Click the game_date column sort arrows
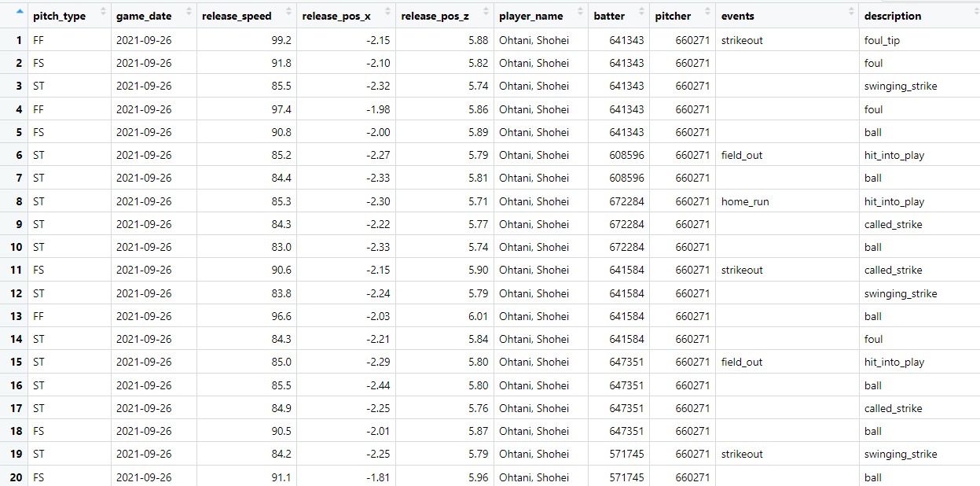This screenshot has width=980, height=486. [189, 13]
